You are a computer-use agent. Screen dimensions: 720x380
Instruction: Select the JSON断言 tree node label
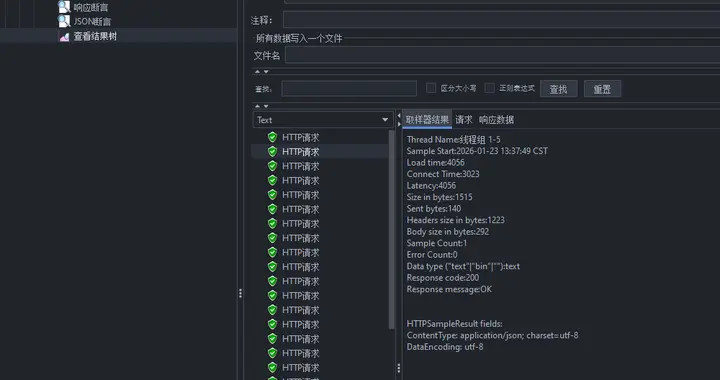tap(92, 22)
